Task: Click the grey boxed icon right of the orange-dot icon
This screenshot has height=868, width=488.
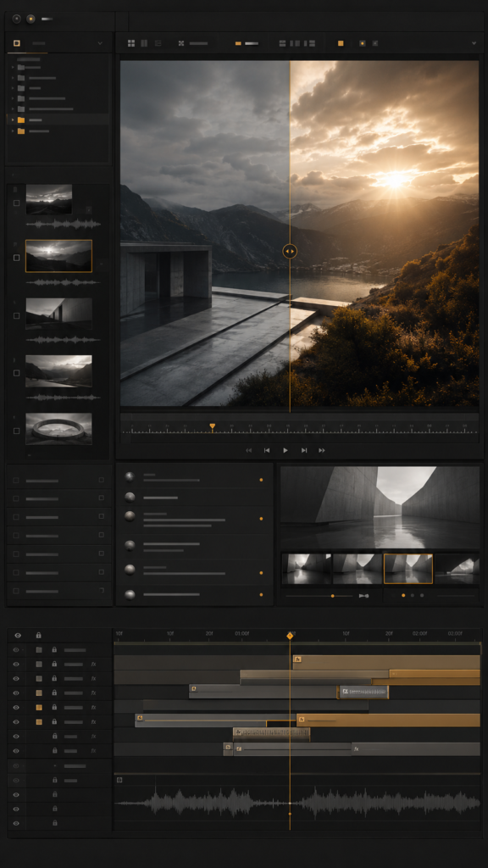Action: point(375,43)
